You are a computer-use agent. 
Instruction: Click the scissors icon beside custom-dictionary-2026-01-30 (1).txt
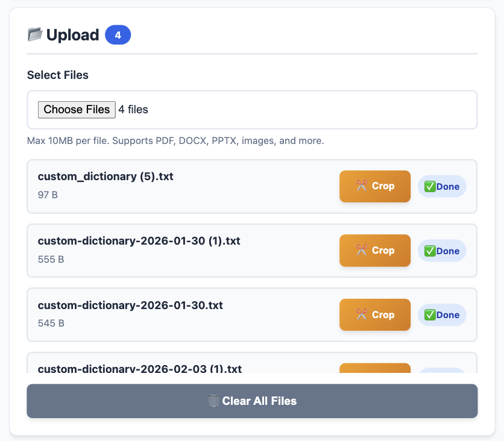[x=361, y=251]
